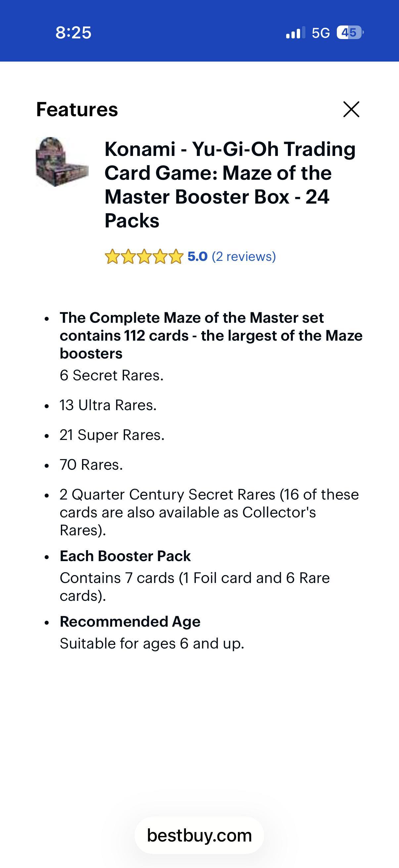Click the "Each Booster Pack" heading
Image resolution: width=399 pixels, height=868 pixels.
(x=125, y=556)
